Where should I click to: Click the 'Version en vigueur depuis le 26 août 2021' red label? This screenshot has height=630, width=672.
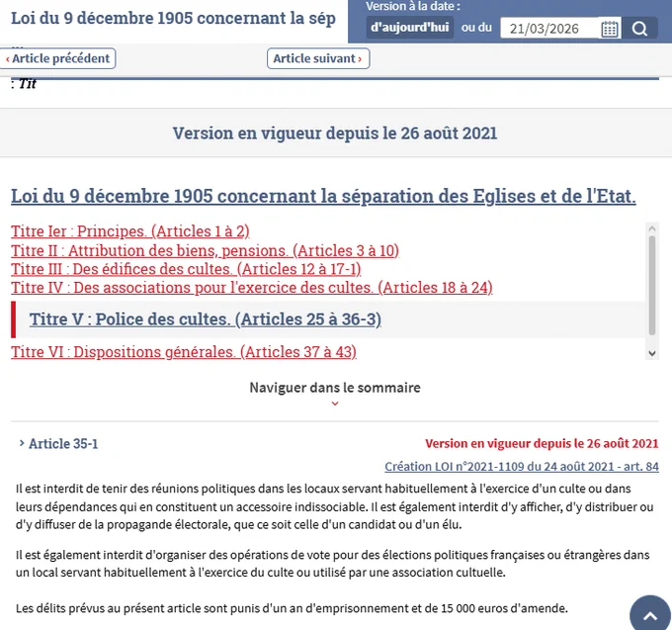point(542,443)
